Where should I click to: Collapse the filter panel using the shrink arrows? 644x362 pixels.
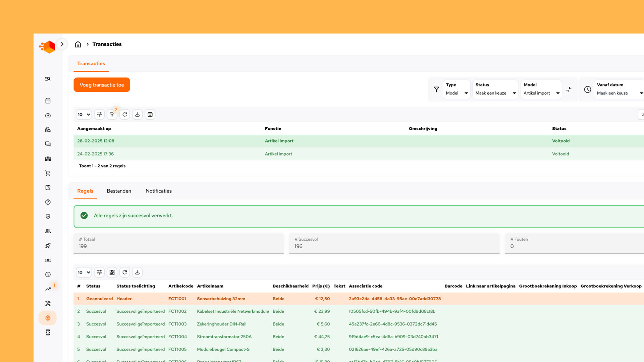coord(569,89)
